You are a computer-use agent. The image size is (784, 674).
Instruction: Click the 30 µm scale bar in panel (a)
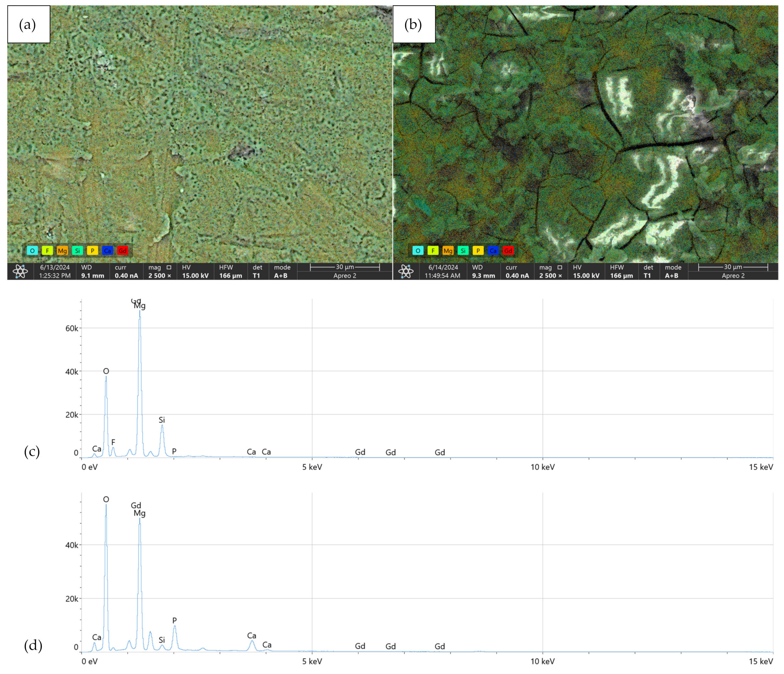click(345, 267)
